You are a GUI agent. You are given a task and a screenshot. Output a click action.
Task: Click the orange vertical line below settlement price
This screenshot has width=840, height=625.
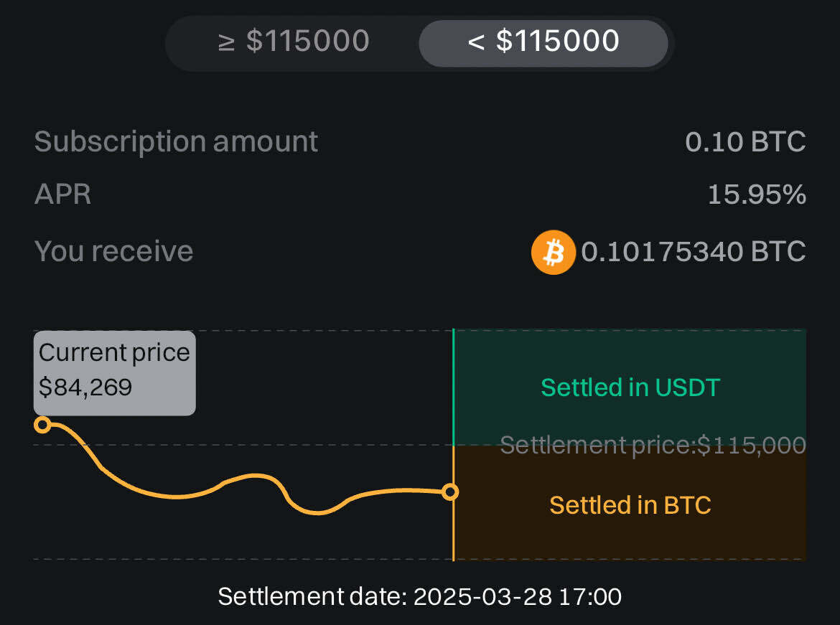[x=454, y=531]
